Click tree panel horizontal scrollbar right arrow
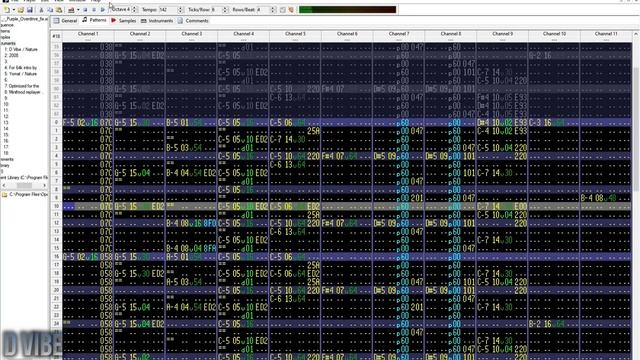The height and width of the screenshot is (360, 640). point(45,185)
